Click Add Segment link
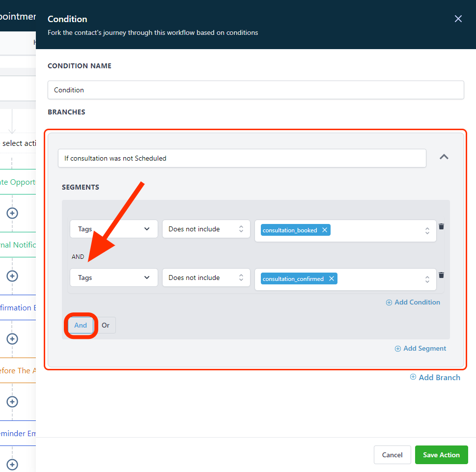 point(420,348)
